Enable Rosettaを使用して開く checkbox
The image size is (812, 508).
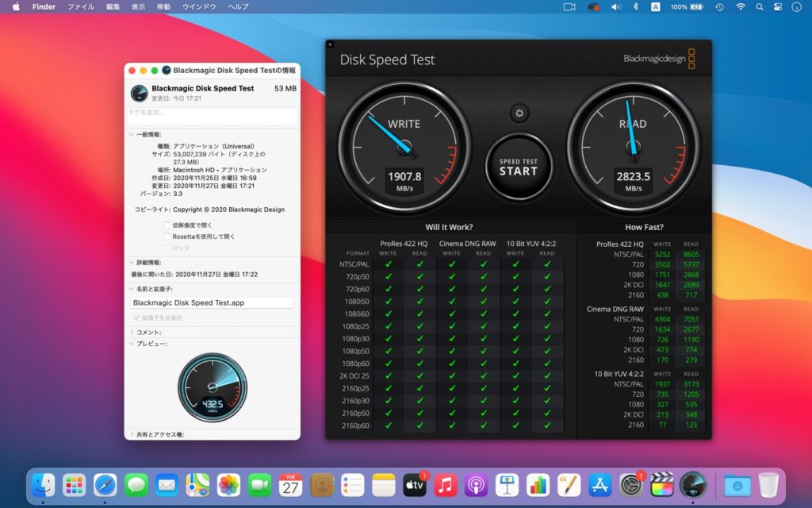point(167,237)
